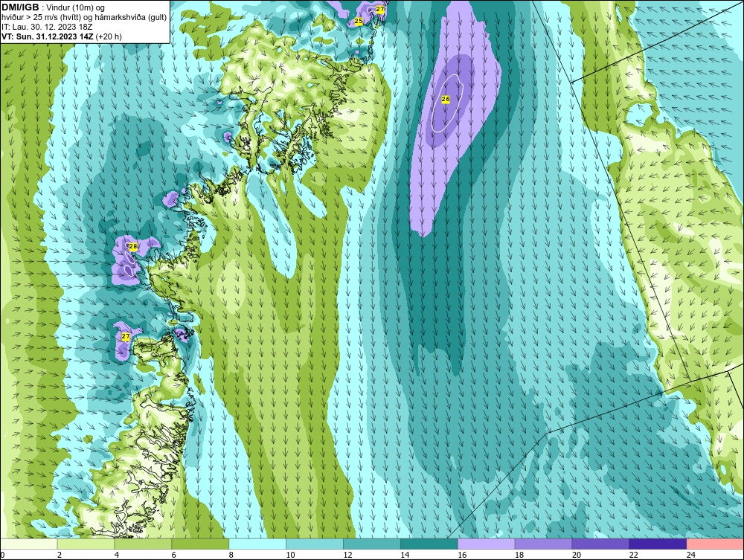Click the legend scale value "20"
This screenshot has width=744, height=560.
(x=577, y=555)
